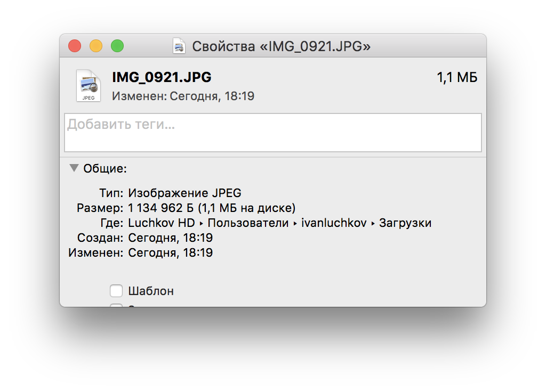This screenshot has height=392, width=546.
Task: Click the proxy icon in title bar
Action: tap(179, 46)
